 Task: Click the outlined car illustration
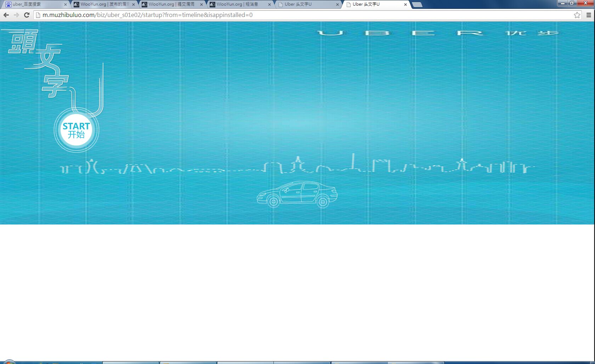pos(297,194)
